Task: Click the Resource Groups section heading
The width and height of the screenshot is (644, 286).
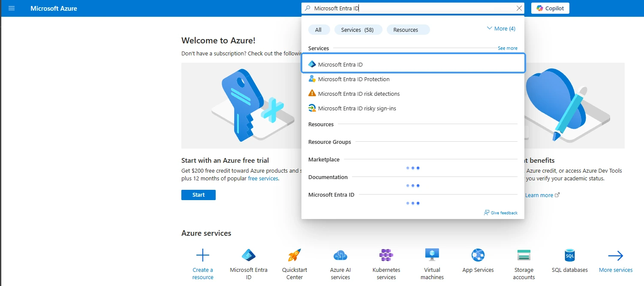Action: 330,142
